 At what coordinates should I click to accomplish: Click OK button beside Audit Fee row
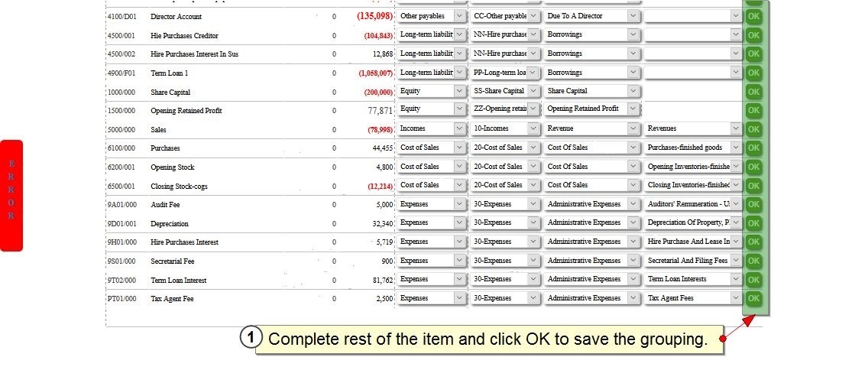[753, 204]
